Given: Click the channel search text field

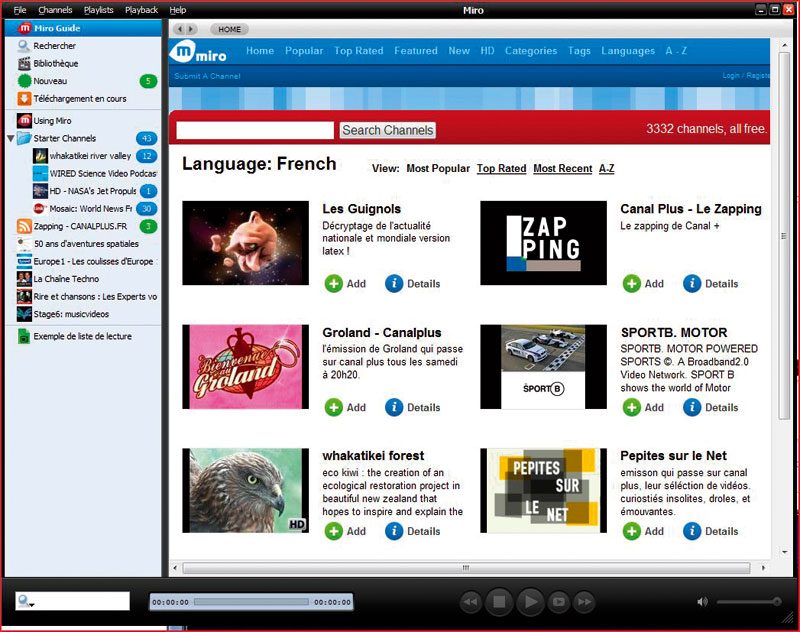Looking at the screenshot, I should pos(255,130).
